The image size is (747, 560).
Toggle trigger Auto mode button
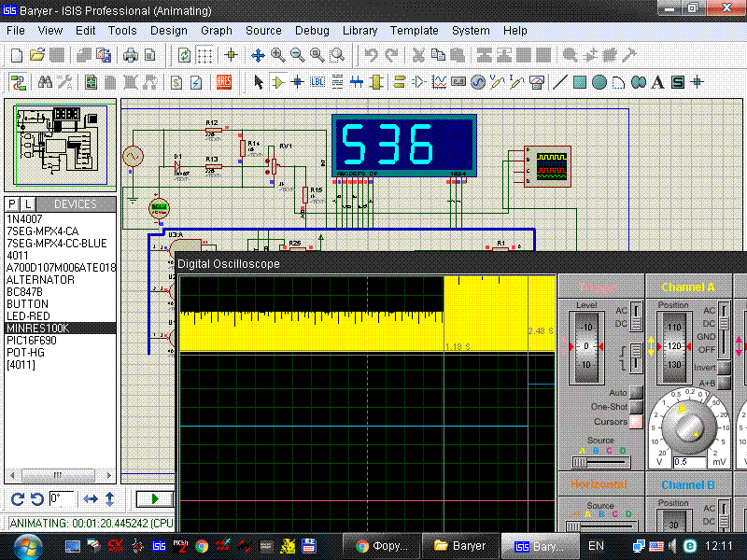636,393
